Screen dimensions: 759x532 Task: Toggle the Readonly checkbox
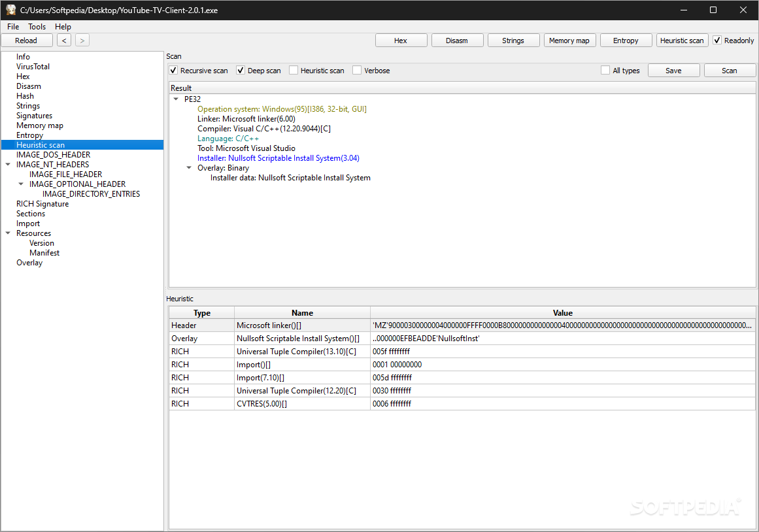click(717, 41)
